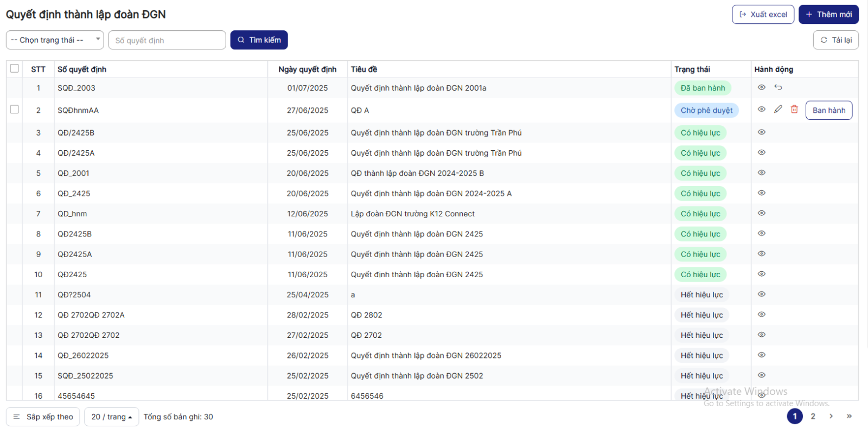Delete SQĐhnmAA using the trash icon
Screen dimensions: 868x429
click(x=794, y=110)
